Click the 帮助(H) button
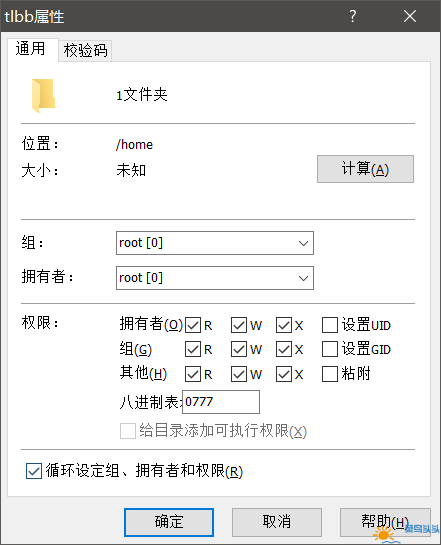441x545 pixels. click(385, 522)
